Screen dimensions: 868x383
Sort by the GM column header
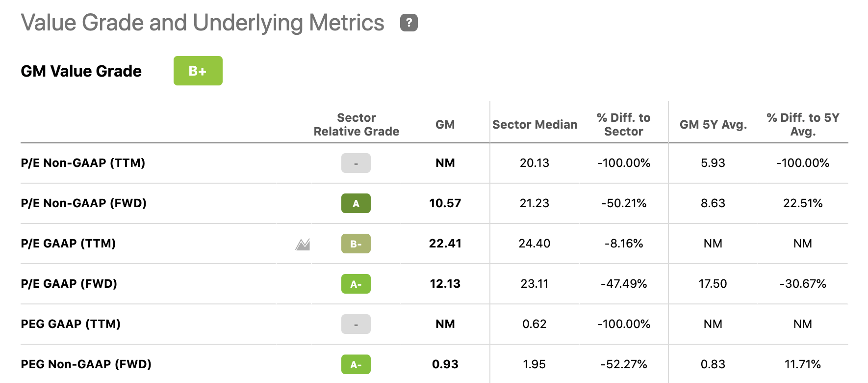coord(444,124)
